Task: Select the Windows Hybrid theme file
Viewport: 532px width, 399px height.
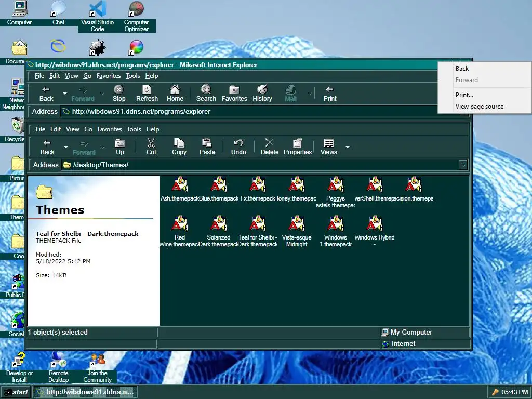Action: coord(374,231)
